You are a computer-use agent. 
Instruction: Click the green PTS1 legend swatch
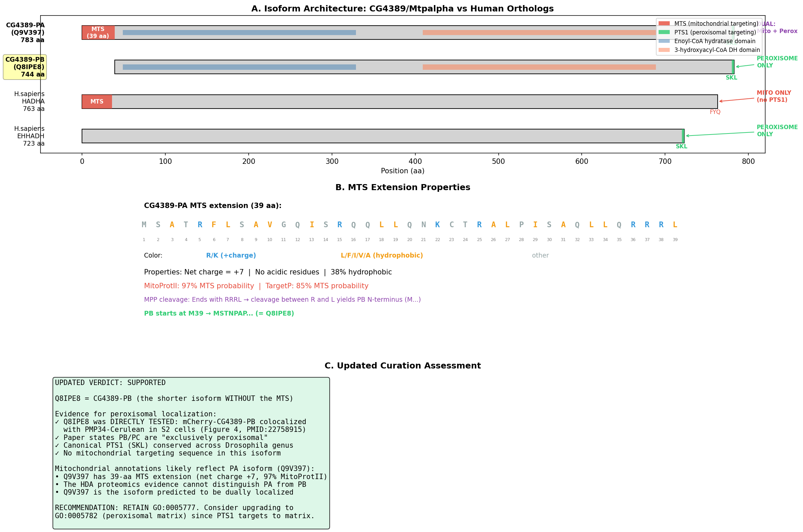coord(664,32)
